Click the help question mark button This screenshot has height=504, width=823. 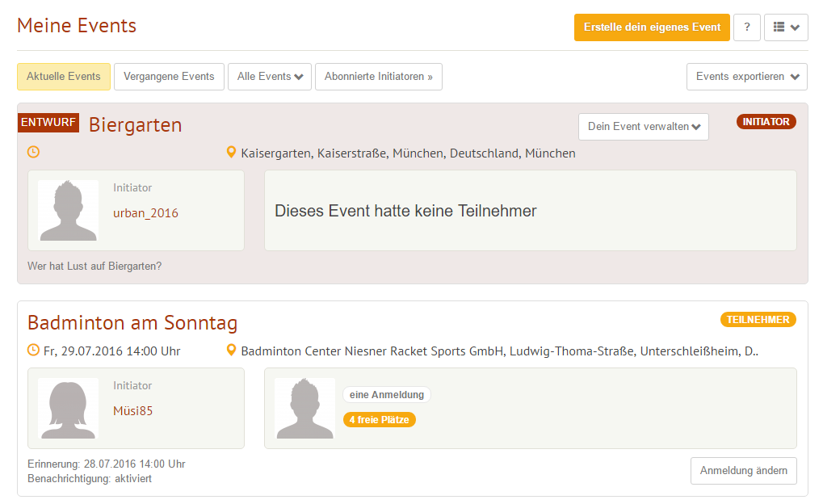coord(746,27)
